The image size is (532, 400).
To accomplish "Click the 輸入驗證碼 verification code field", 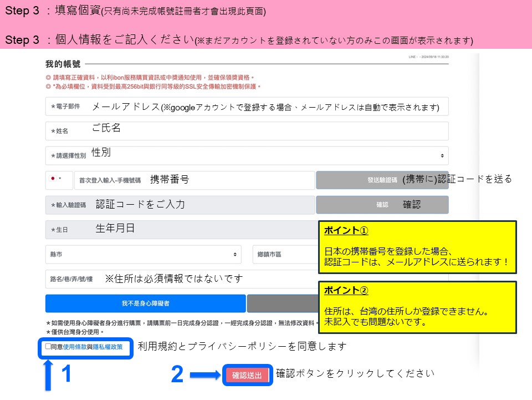I will pyautogui.click(x=180, y=205).
